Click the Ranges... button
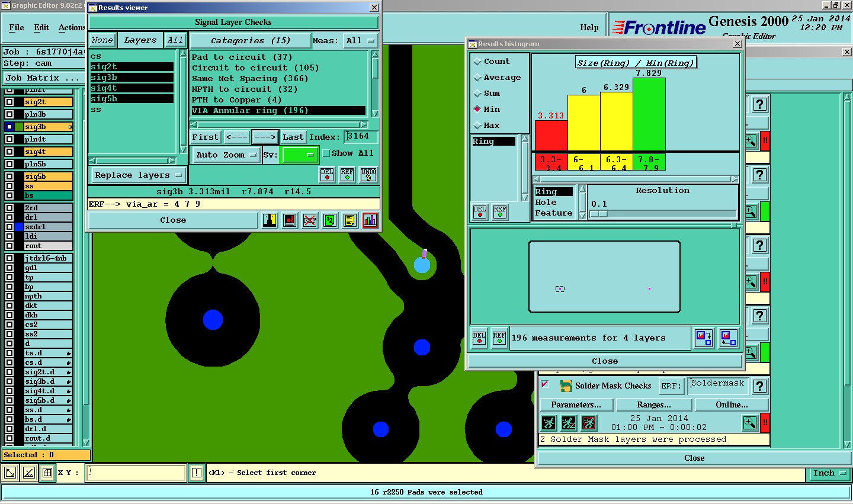Image resolution: width=853 pixels, height=504 pixels. click(654, 405)
